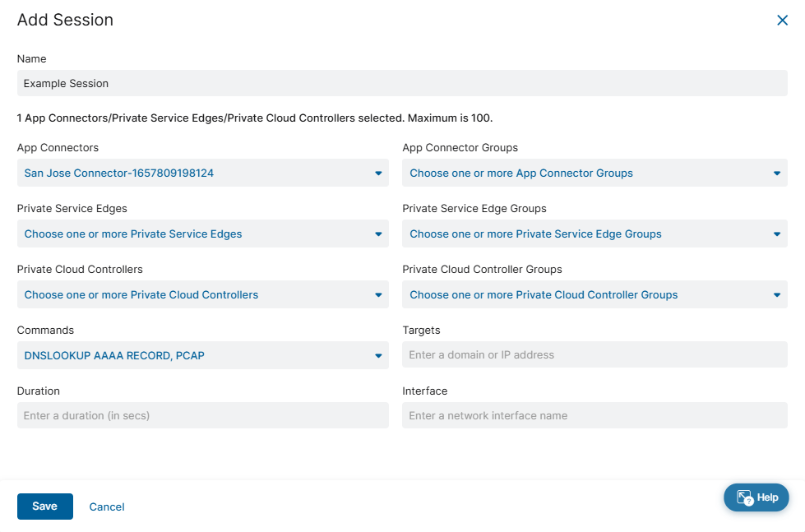The height and width of the screenshot is (532, 805).
Task: Open the App Connectors selection list
Action: coord(202,173)
